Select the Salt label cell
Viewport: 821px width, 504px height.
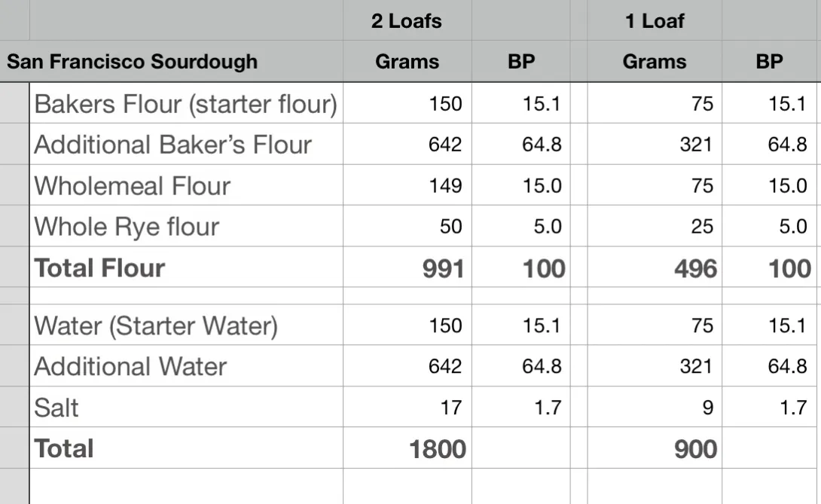[x=56, y=408]
